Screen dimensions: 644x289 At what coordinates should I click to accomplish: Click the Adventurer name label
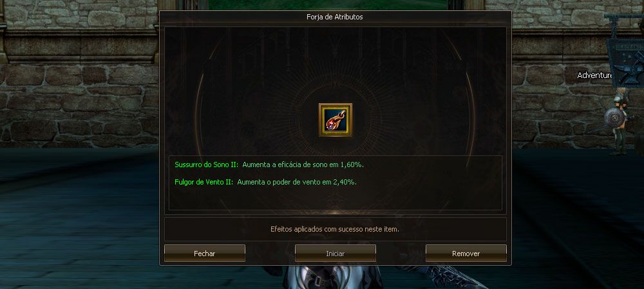(x=594, y=75)
